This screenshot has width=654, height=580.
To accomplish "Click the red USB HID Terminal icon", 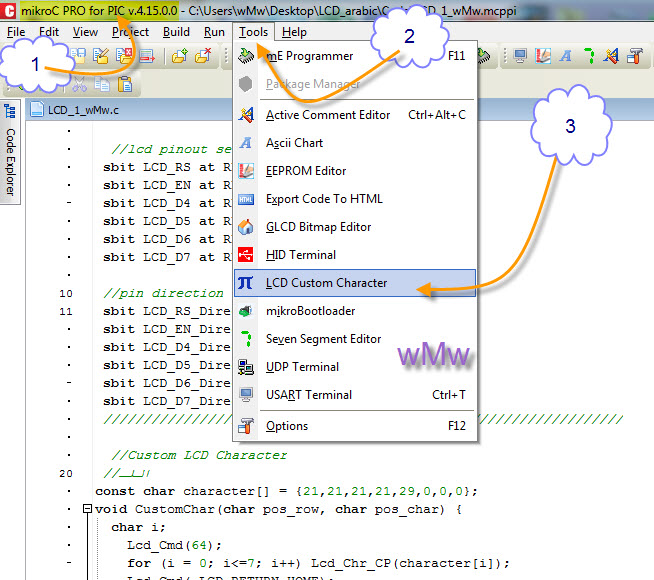I will pos(246,254).
